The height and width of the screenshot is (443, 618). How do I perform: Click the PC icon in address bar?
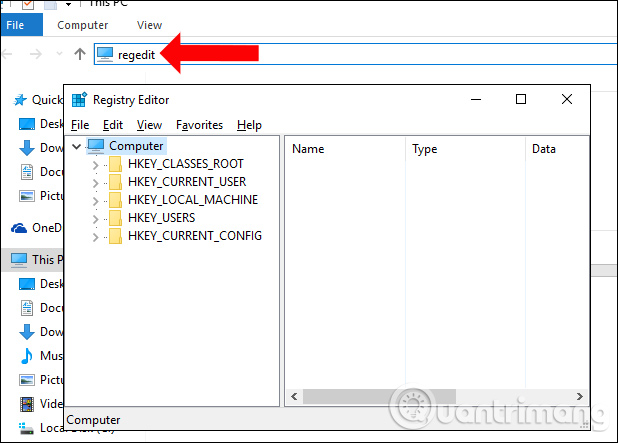(105, 54)
